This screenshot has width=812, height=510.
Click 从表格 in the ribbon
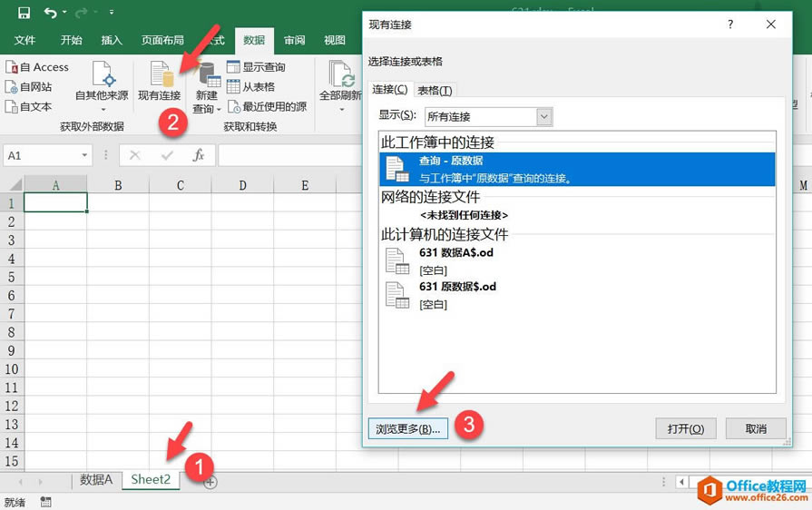251,86
